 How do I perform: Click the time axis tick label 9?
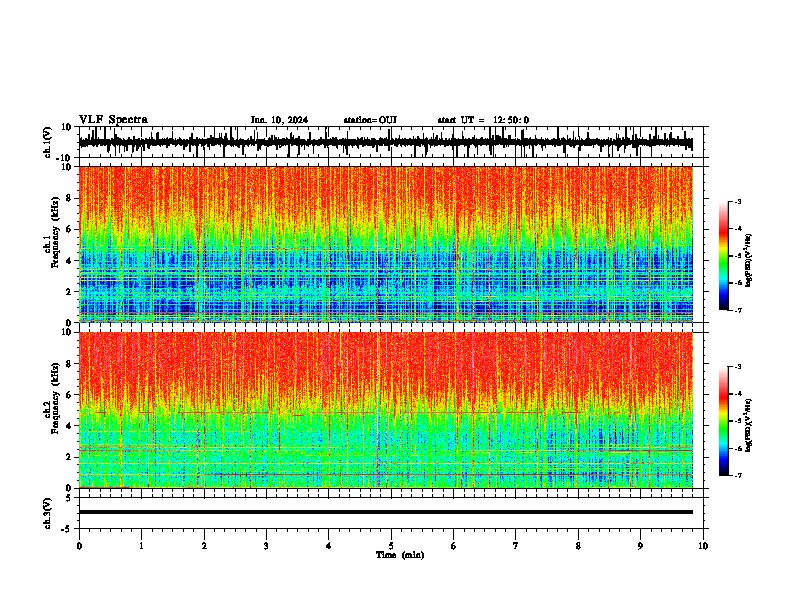pyautogui.click(x=640, y=546)
